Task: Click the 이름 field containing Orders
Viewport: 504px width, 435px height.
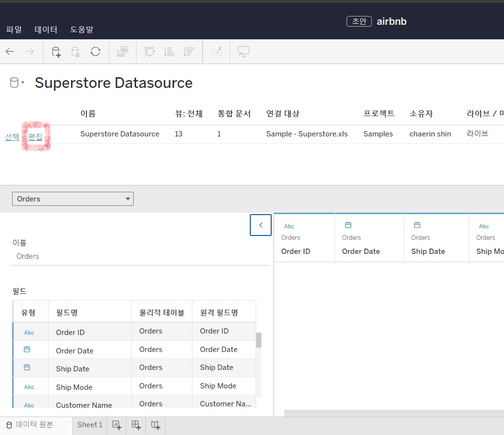Action: coord(141,256)
